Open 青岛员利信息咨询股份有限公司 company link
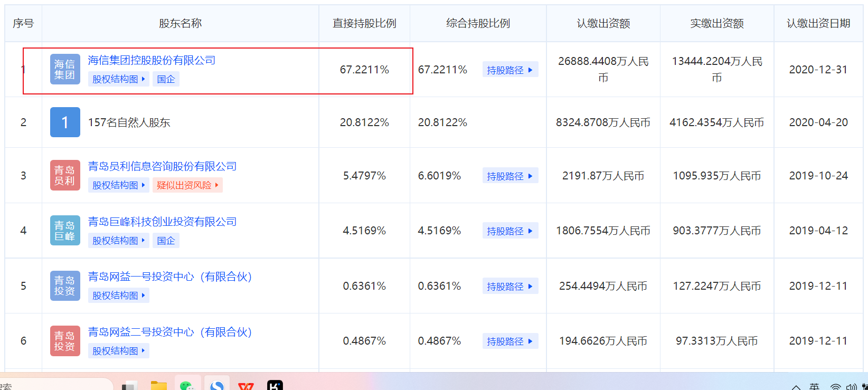The width and height of the screenshot is (868, 390). pos(162,166)
